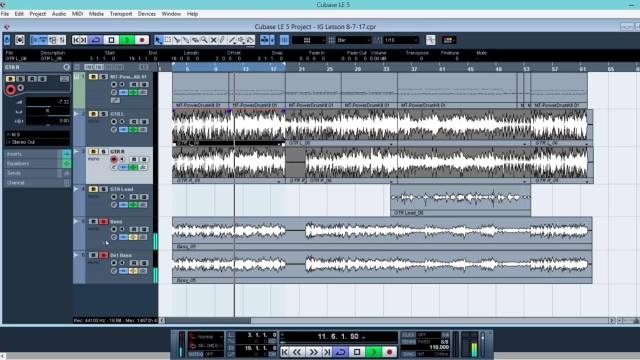Click the transport tempo value 110.000
This screenshot has height=360, width=640.
coord(438,347)
